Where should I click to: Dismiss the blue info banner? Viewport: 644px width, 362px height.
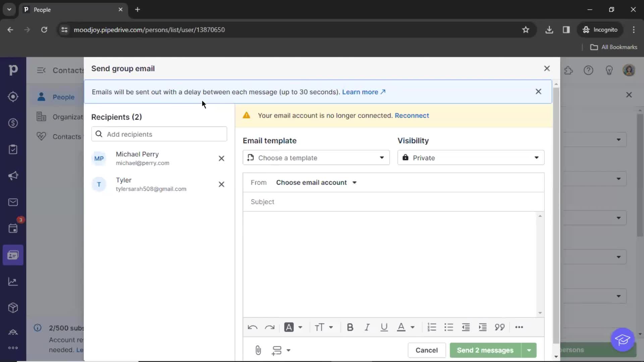(x=539, y=92)
